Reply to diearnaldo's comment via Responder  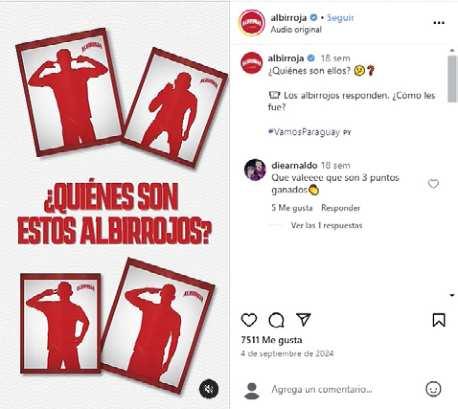pyautogui.click(x=340, y=208)
